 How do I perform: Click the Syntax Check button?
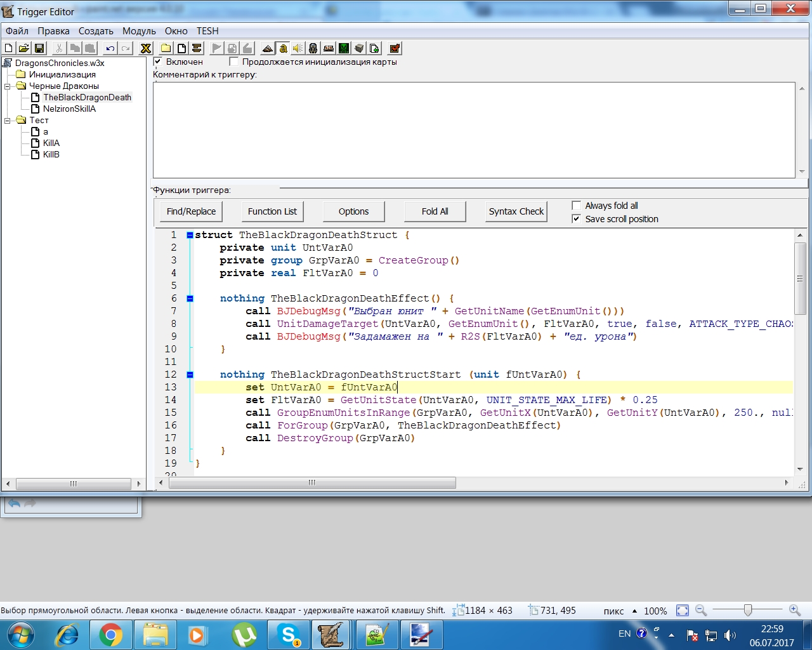[x=516, y=211]
